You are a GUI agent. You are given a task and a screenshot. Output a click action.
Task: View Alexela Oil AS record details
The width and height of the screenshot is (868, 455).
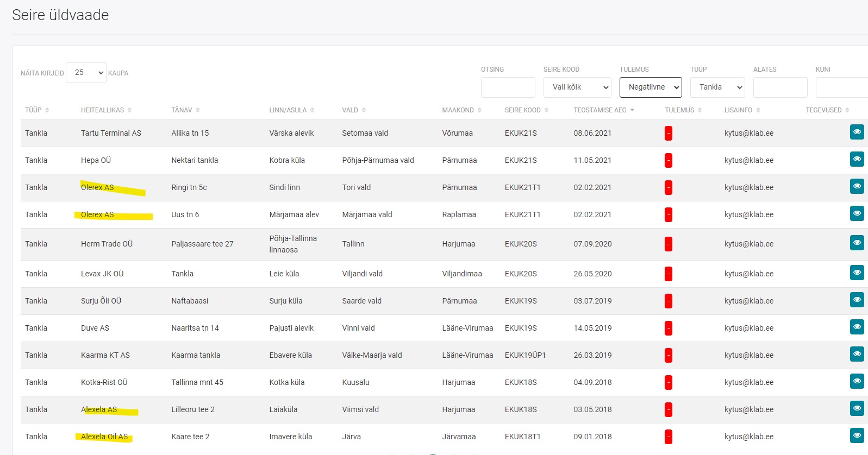857,435
